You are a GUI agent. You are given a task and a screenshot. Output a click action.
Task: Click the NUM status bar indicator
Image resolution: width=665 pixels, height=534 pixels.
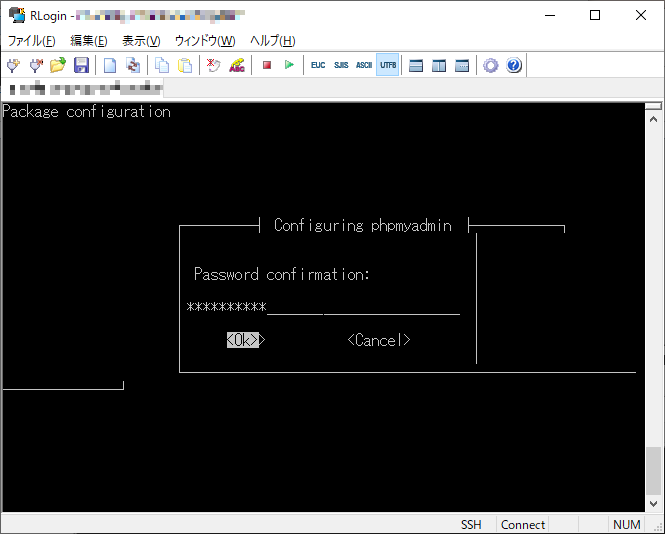click(626, 525)
